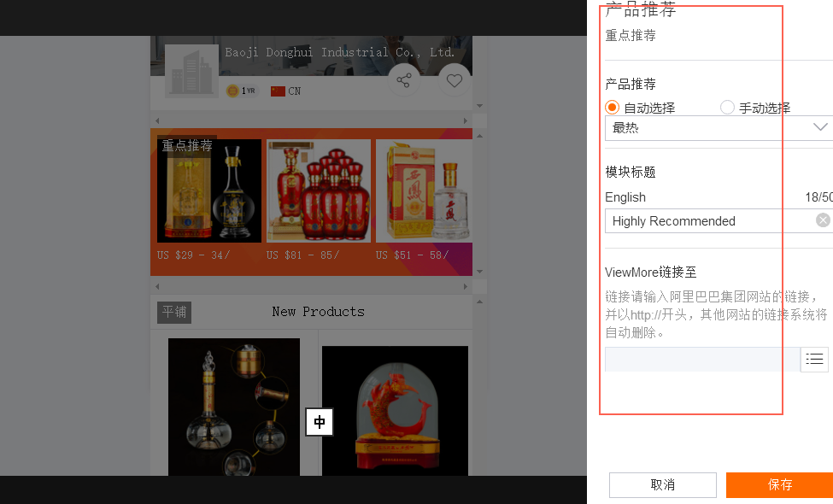Click the 产品推荐 section label above the radios
The width and height of the screenshot is (833, 504).
pyautogui.click(x=631, y=84)
